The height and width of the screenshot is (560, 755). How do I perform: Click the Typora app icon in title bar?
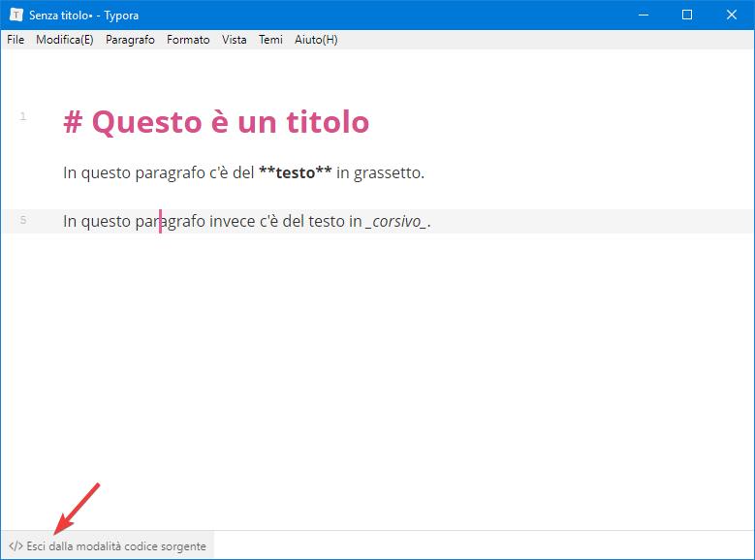coord(16,15)
